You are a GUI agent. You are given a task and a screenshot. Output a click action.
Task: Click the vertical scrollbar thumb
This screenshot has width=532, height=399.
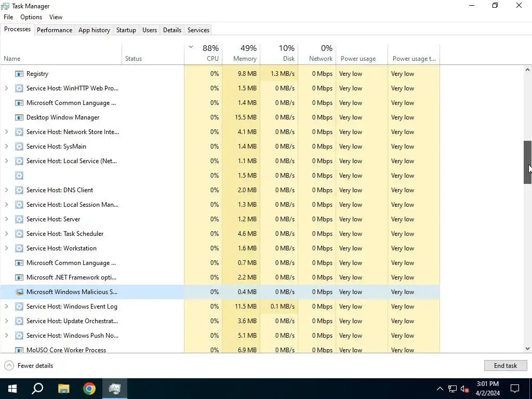coord(528,162)
